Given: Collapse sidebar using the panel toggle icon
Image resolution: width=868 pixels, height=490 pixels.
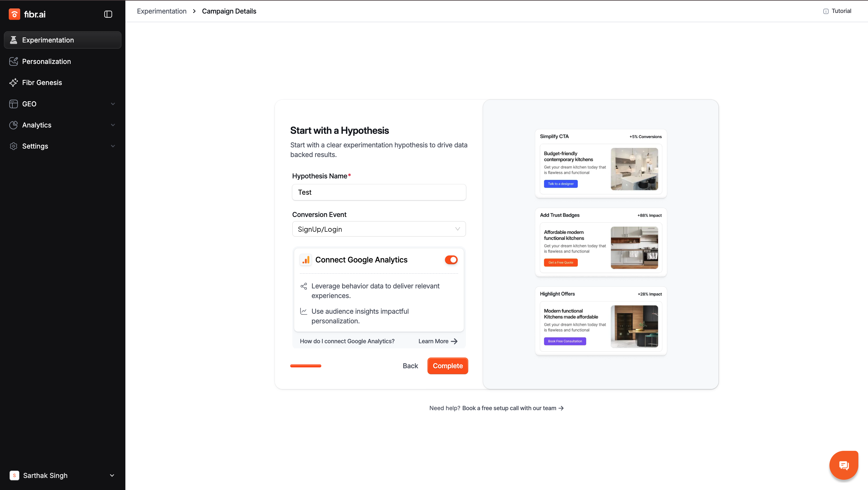Looking at the screenshot, I should [x=108, y=14].
